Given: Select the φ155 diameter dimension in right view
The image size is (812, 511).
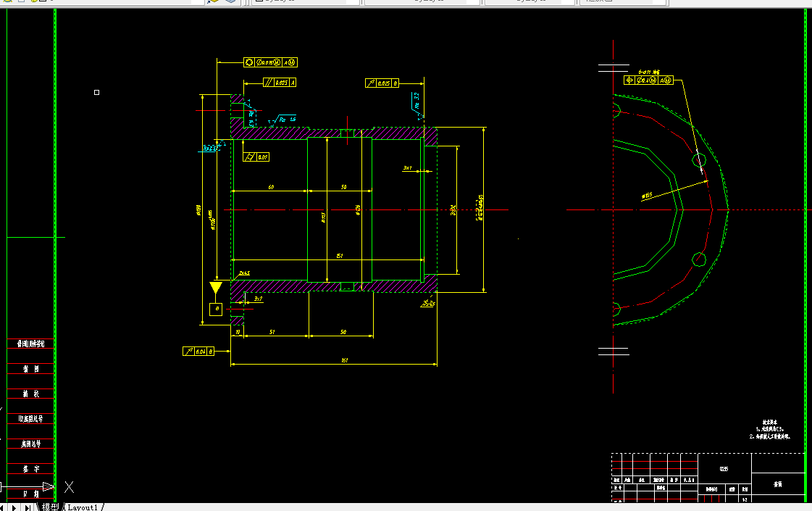Looking at the screenshot, I should 647,196.
